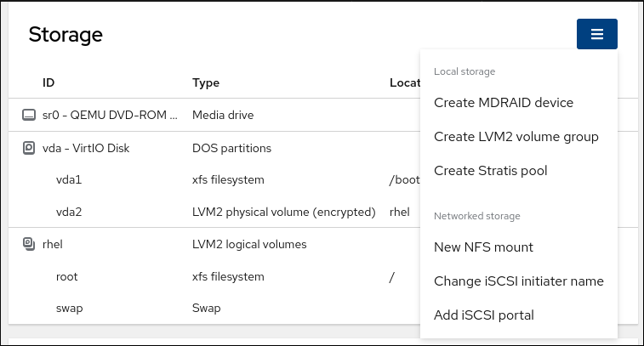644x346 pixels.
Task: Select Create Stratis pool option
Action: tap(490, 171)
